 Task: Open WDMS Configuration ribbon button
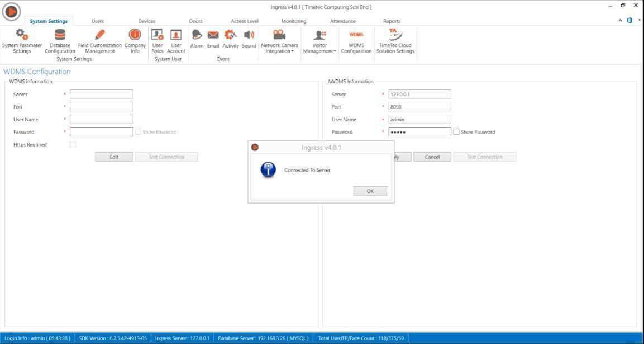356,41
